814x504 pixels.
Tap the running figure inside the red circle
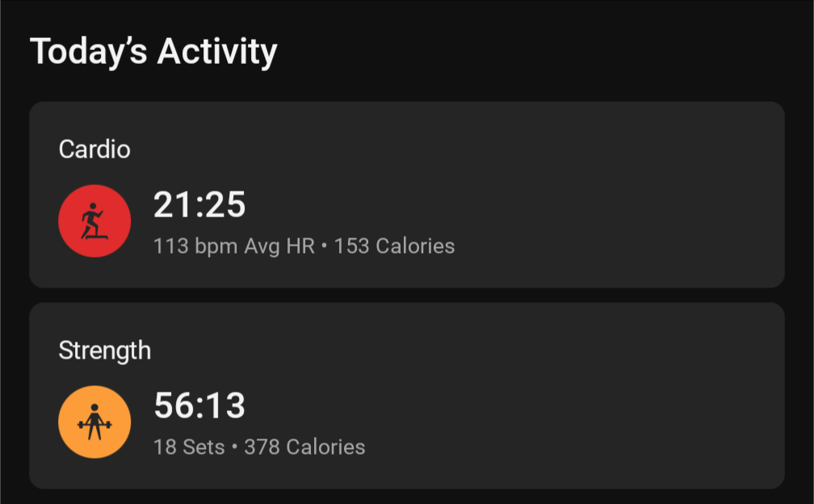point(94,221)
